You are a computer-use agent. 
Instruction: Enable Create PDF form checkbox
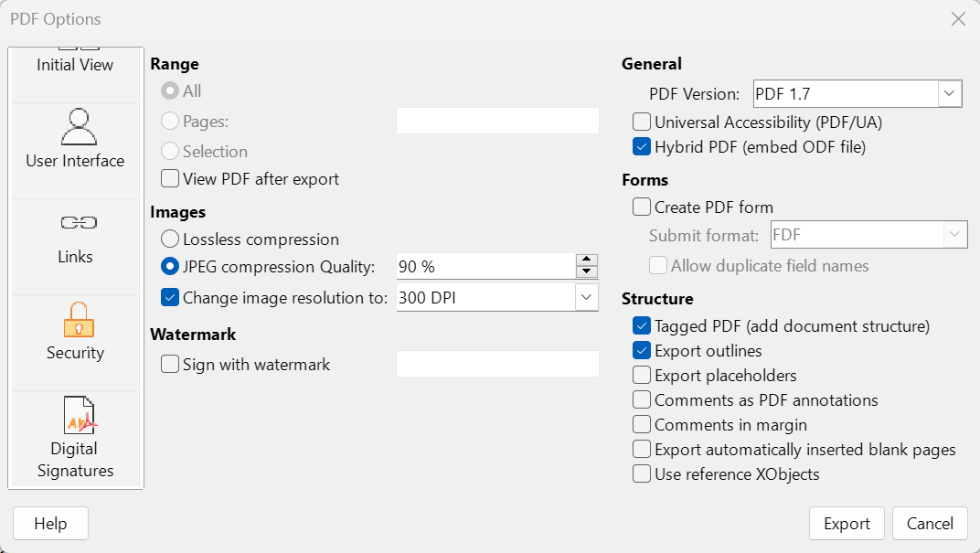point(642,207)
